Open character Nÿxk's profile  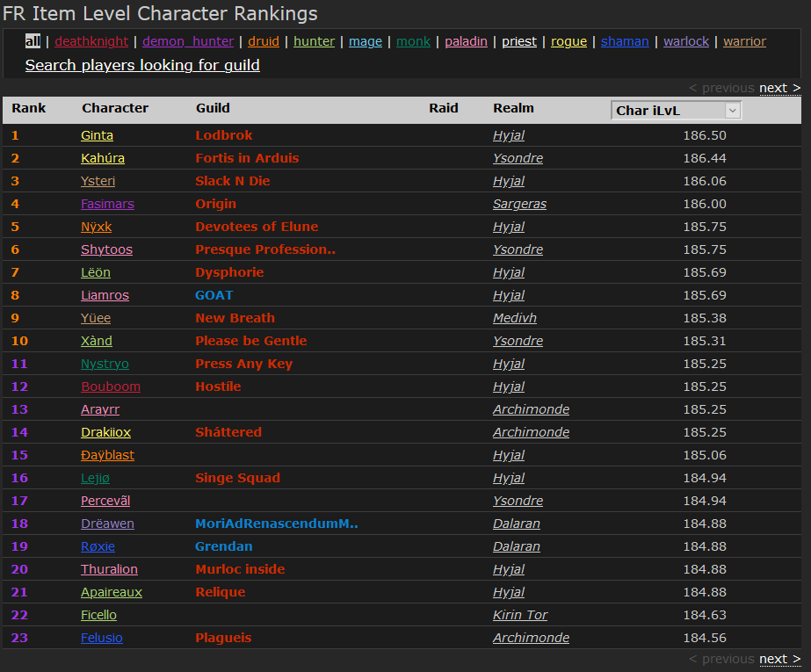pyautogui.click(x=97, y=227)
